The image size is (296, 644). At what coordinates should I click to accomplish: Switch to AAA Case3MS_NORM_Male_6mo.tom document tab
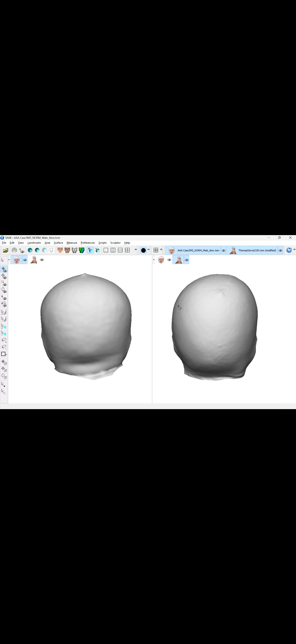click(193, 251)
